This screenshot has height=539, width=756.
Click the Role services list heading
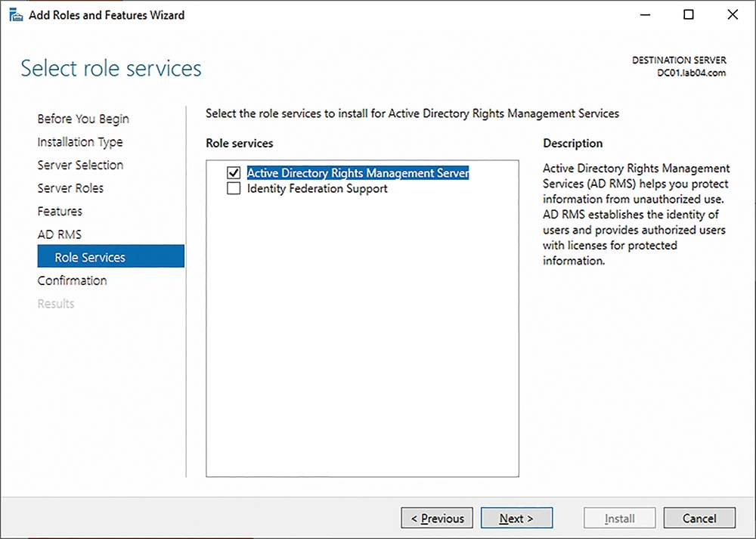pyautogui.click(x=240, y=143)
